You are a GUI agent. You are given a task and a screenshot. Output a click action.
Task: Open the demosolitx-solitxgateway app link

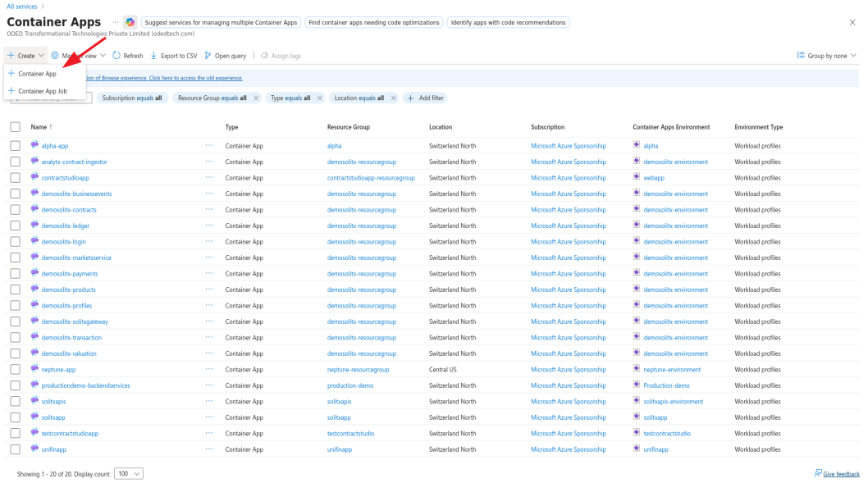click(75, 322)
